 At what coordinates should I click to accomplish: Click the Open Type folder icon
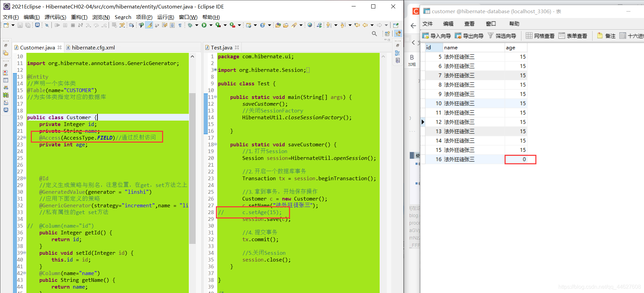tap(278, 25)
